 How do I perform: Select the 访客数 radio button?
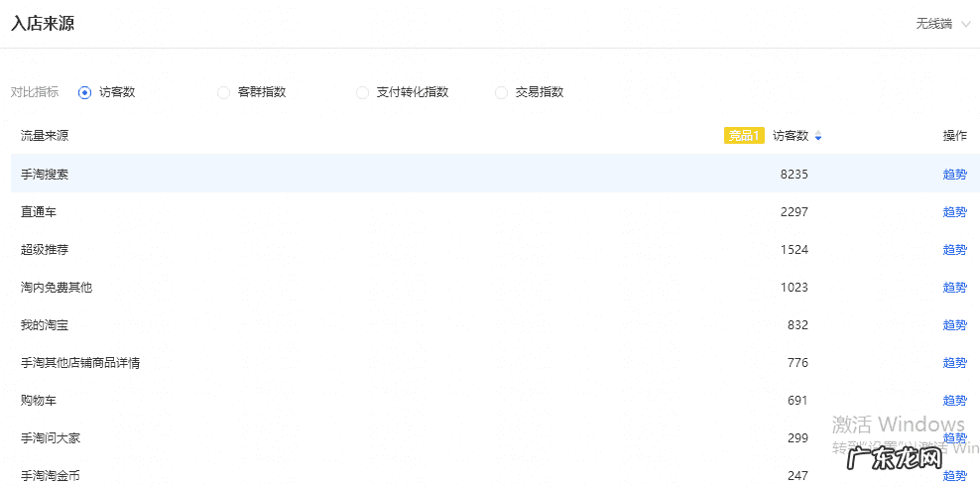coord(85,92)
